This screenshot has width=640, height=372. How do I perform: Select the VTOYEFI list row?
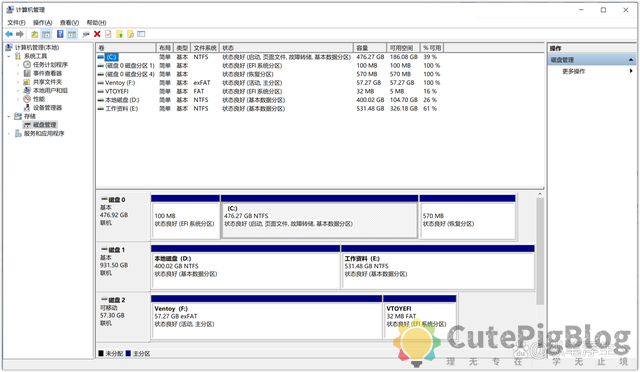pos(269,91)
